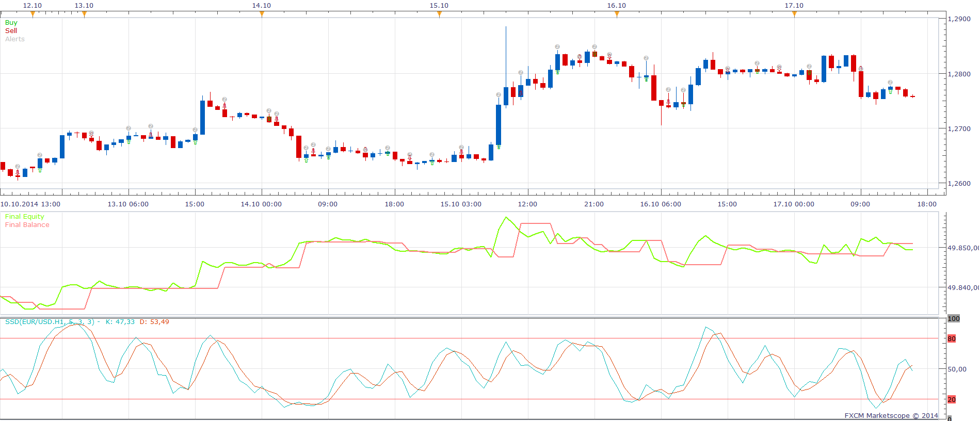Click the 49.840,00 equity axis label
The height and width of the screenshot is (421, 980).
[963, 288]
